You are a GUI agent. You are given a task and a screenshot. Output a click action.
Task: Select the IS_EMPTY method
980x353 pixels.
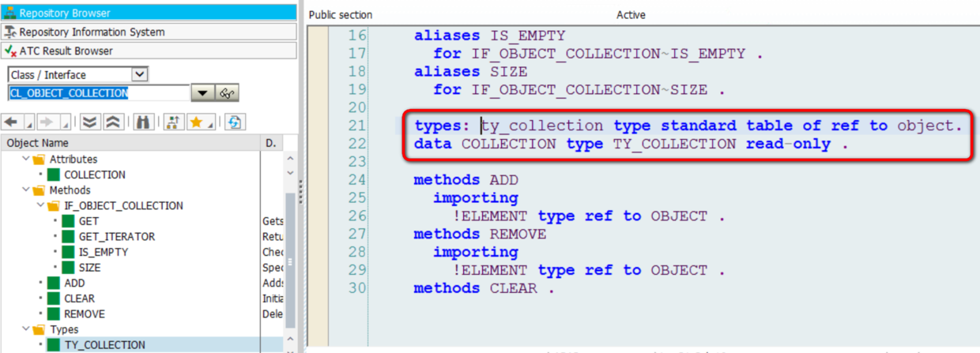103,252
